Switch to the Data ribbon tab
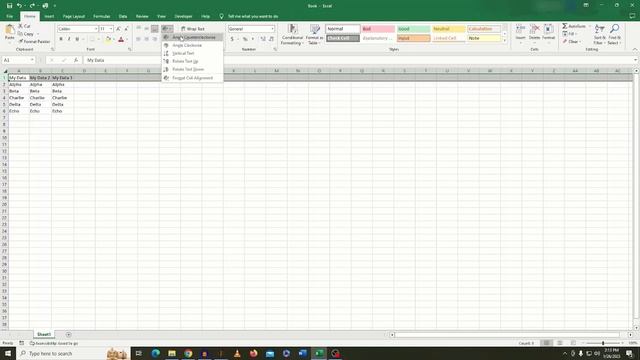 tap(123, 16)
